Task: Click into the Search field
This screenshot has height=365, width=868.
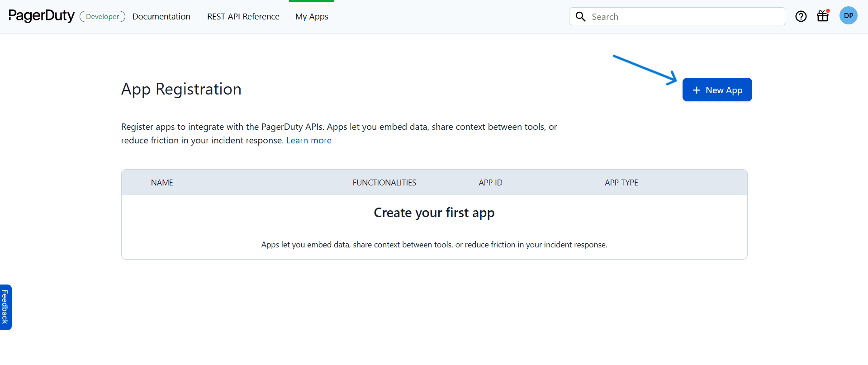Action: (677, 17)
